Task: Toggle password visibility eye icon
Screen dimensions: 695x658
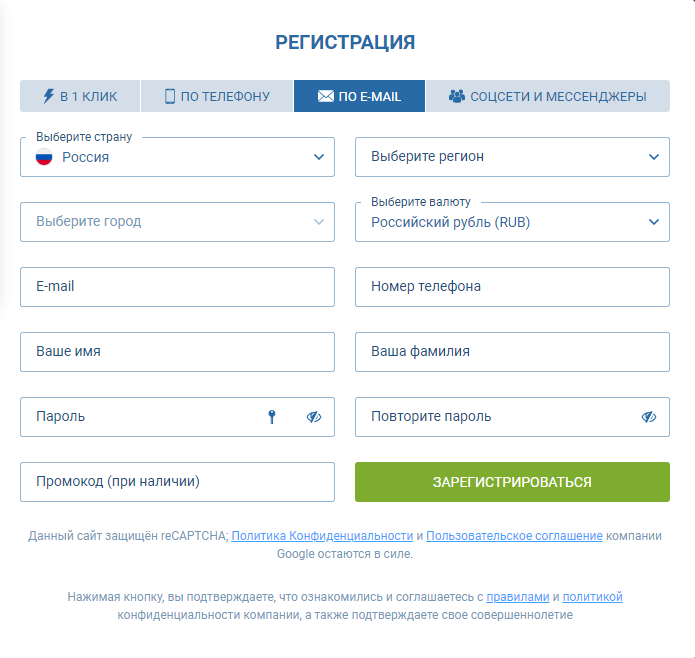Action: [x=314, y=417]
